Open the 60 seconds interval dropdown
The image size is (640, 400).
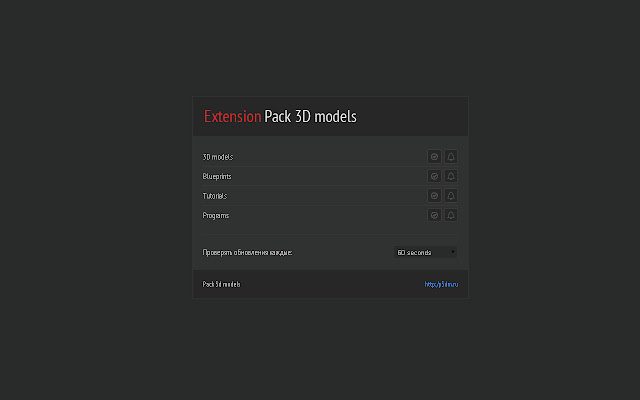tap(425, 253)
